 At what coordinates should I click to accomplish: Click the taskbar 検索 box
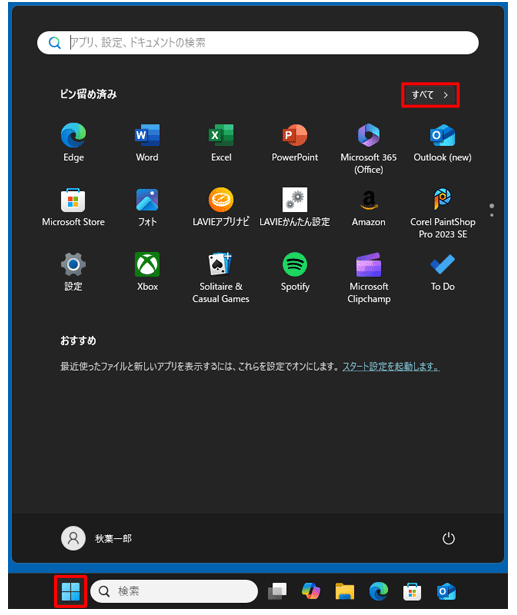(x=174, y=591)
